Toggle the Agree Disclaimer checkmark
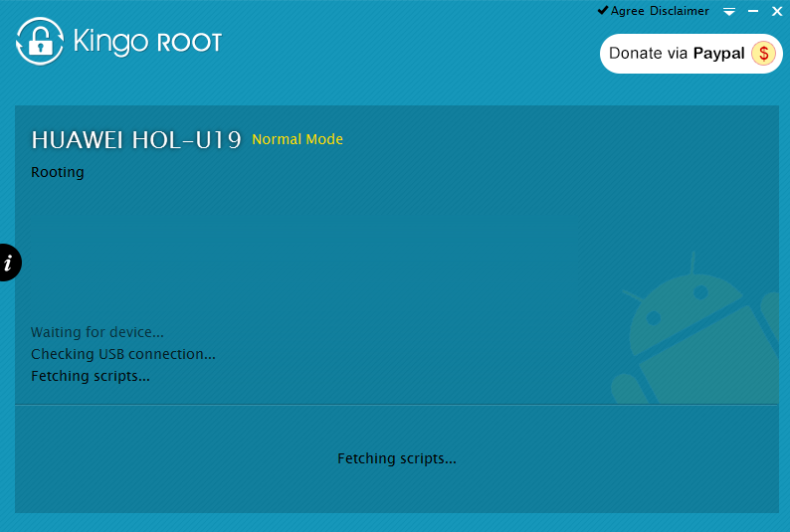The width and height of the screenshot is (790, 532). pos(603,11)
